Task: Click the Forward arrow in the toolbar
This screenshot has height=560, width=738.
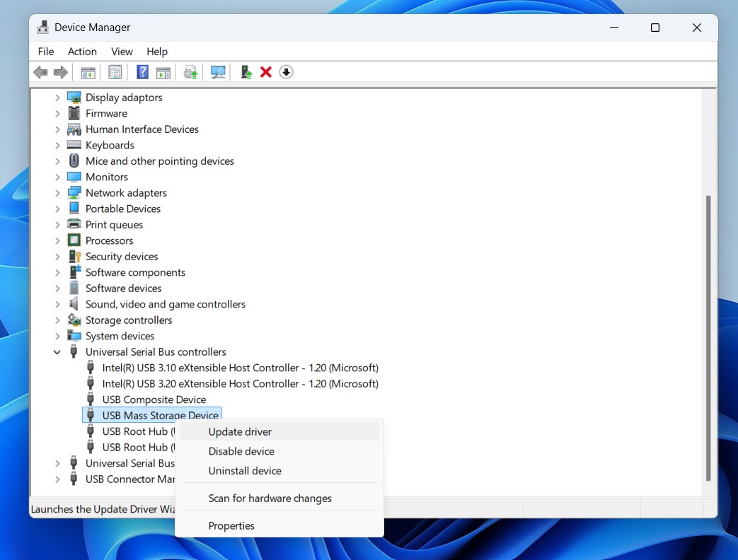Action: pyautogui.click(x=61, y=72)
